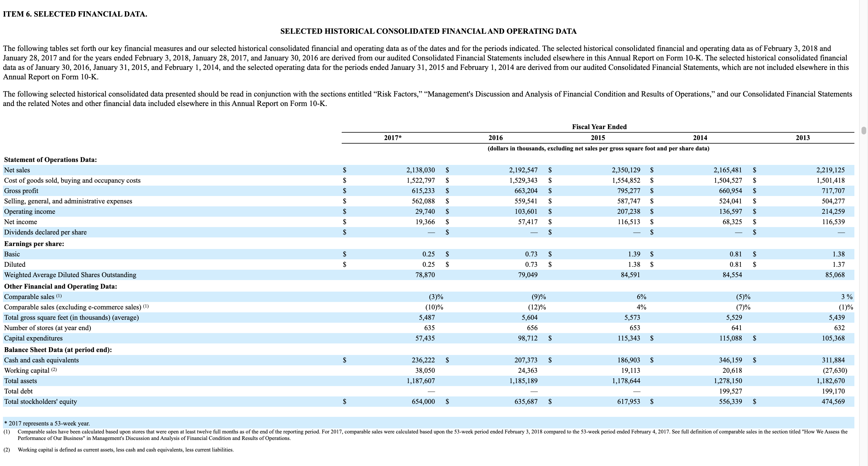Click the Gross profit row label
868x466 pixels.
click(21, 191)
